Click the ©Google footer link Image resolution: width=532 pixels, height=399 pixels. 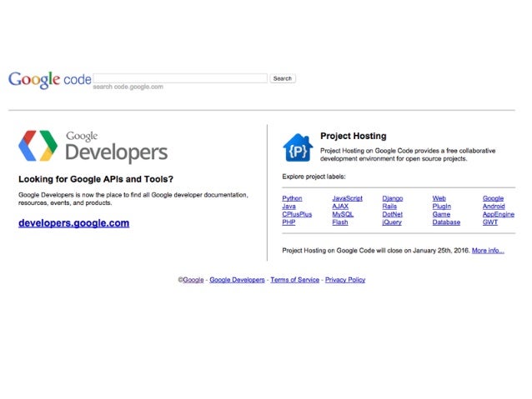point(191,280)
